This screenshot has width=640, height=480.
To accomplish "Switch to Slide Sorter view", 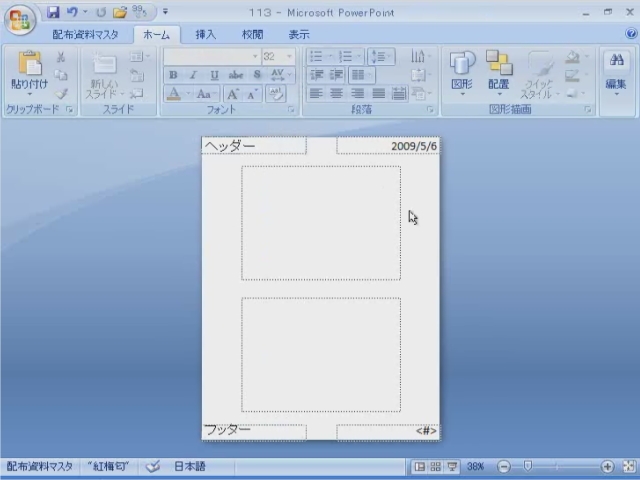I will coord(436,467).
